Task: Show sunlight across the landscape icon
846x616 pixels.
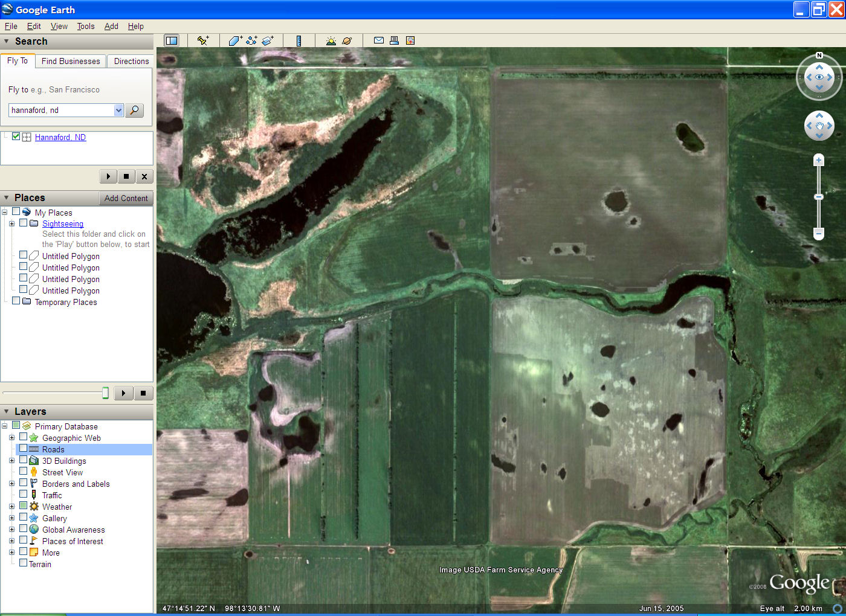Action: click(x=331, y=40)
